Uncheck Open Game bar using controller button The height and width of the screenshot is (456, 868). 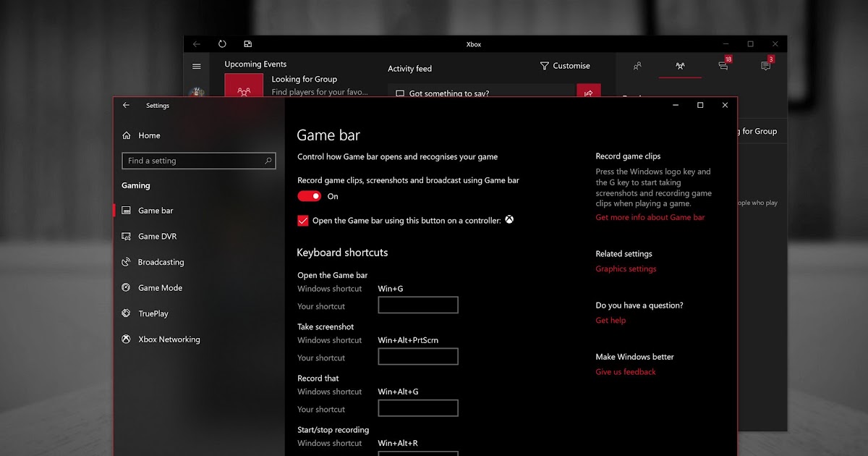[303, 221]
